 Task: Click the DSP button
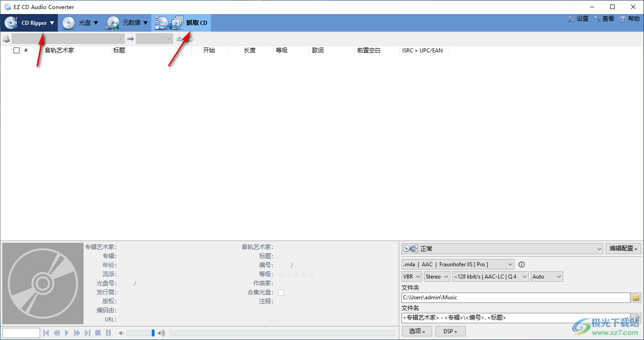tap(450, 331)
